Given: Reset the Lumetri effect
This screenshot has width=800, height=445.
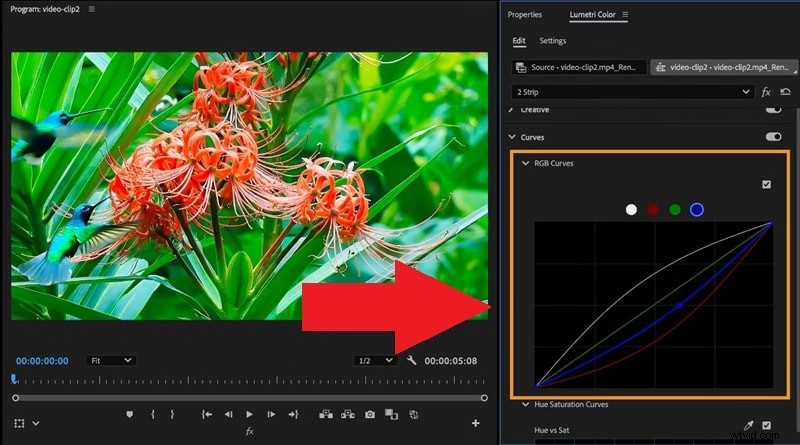Looking at the screenshot, I should pyautogui.click(x=785, y=92).
